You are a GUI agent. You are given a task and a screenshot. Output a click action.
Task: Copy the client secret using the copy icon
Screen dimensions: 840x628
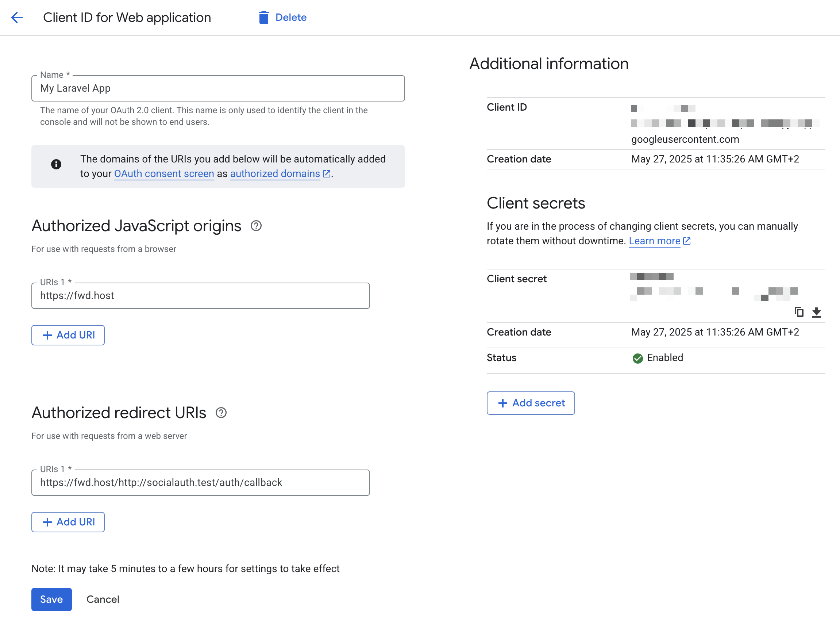click(x=799, y=312)
